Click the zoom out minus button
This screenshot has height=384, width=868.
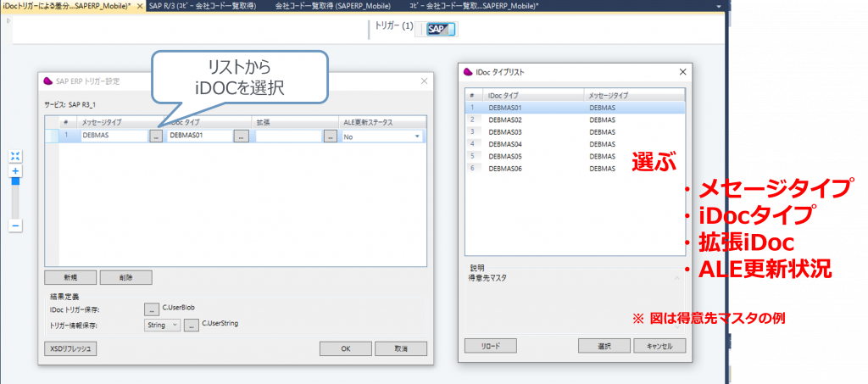[15, 225]
